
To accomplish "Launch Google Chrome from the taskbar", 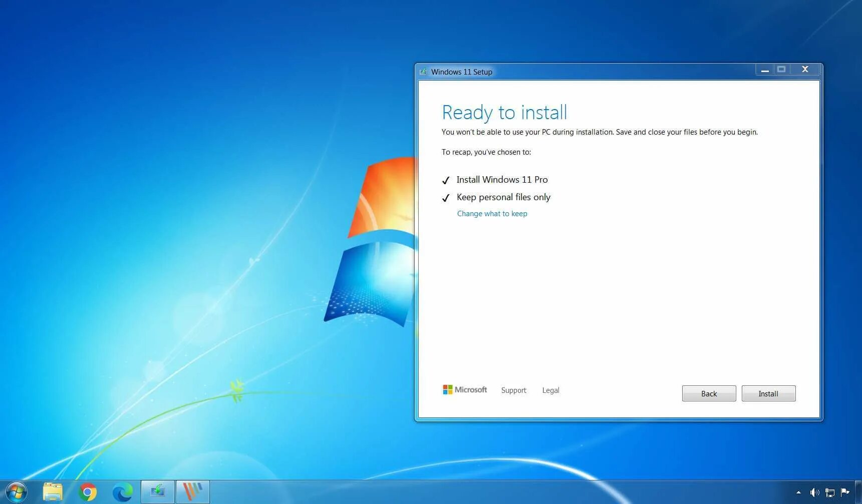I will (x=88, y=492).
